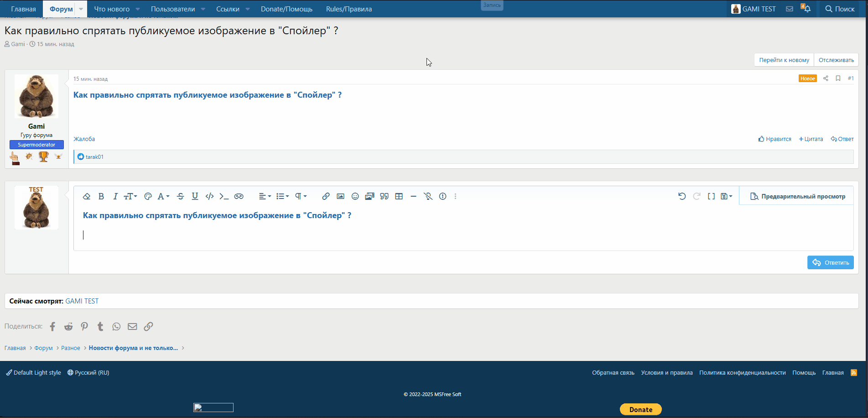Toggle italic text formatting
The image size is (868, 418).
pos(115,196)
